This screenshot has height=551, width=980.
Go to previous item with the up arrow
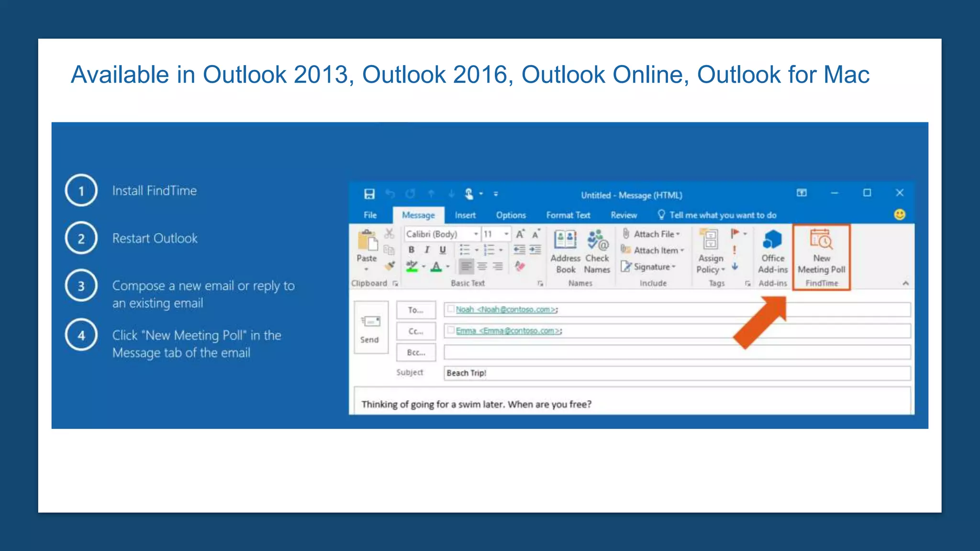click(431, 194)
